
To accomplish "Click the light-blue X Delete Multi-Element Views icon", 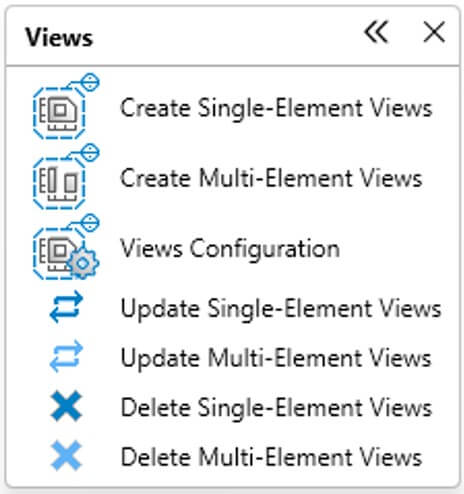I will [x=66, y=456].
